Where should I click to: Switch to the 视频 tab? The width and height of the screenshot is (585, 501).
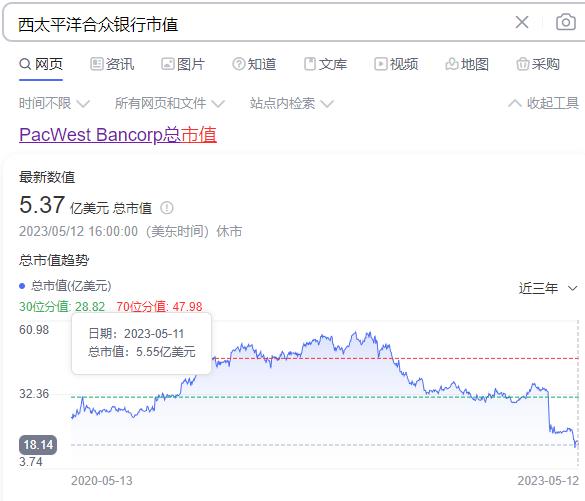396,64
